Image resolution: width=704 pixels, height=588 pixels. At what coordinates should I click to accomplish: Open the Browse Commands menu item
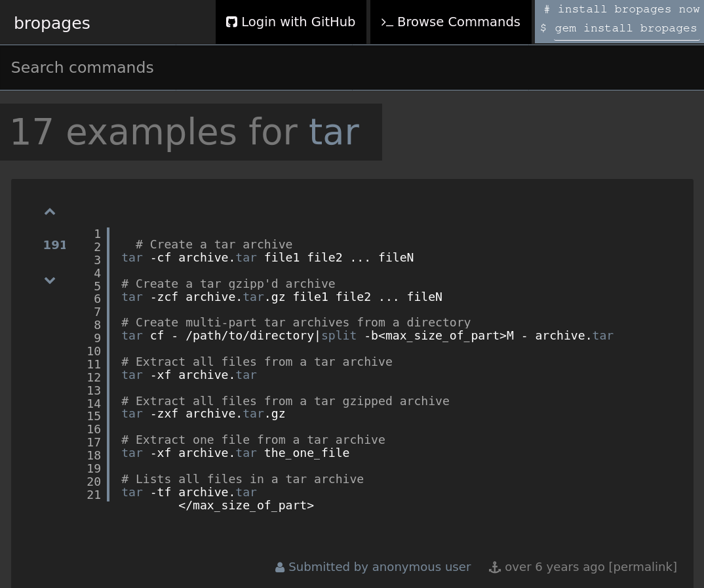click(458, 22)
